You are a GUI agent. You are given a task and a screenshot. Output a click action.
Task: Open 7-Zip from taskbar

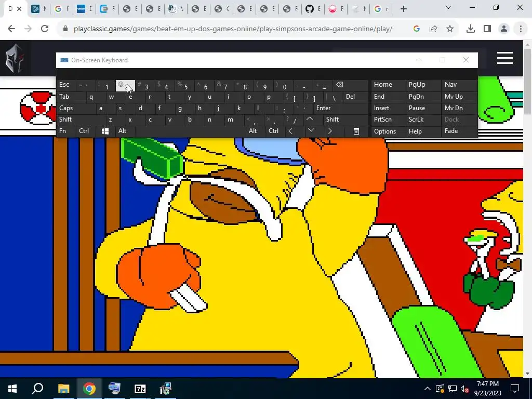coord(140,389)
